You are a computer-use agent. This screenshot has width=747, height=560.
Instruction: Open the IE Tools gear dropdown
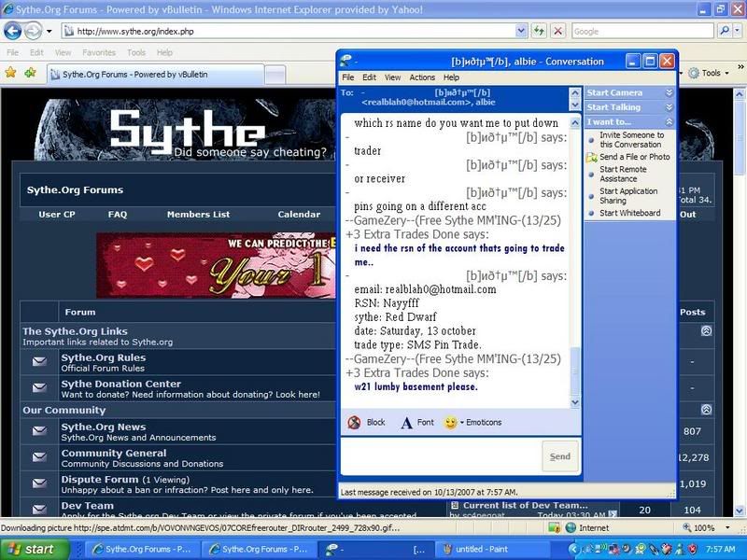tap(708, 73)
